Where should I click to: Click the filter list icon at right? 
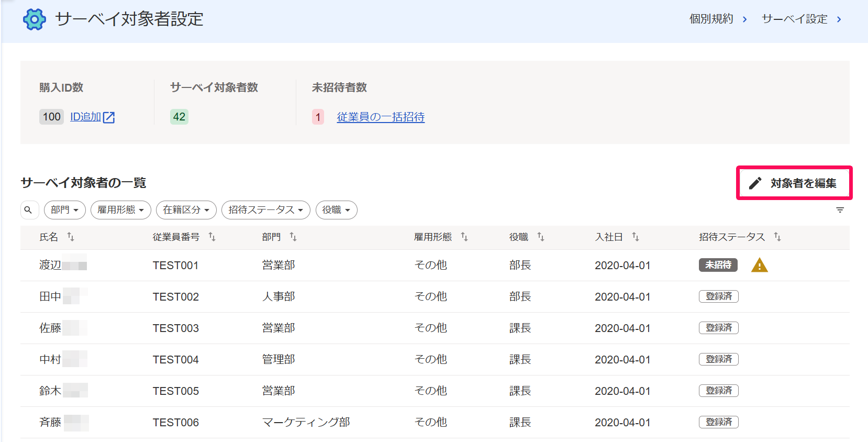840,210
